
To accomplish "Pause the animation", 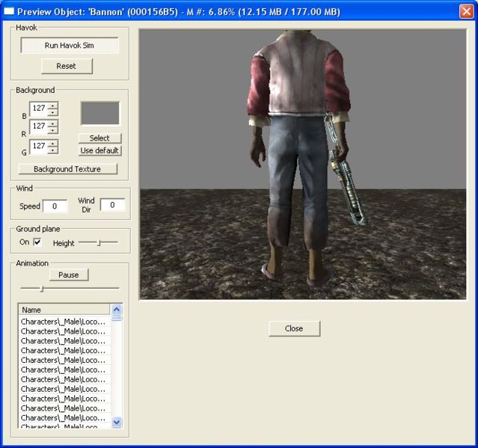I will tap(69, 275).
